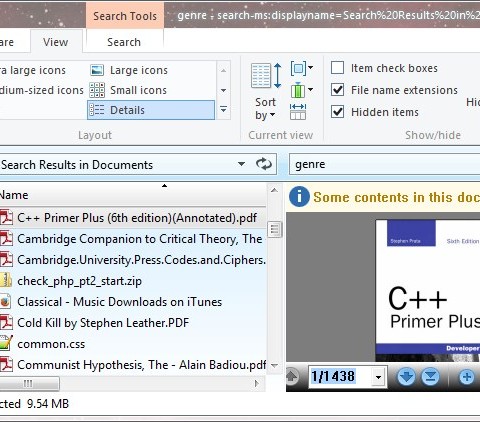
Task: Click the file list scroll up arrow
Action: pos(274,191)
